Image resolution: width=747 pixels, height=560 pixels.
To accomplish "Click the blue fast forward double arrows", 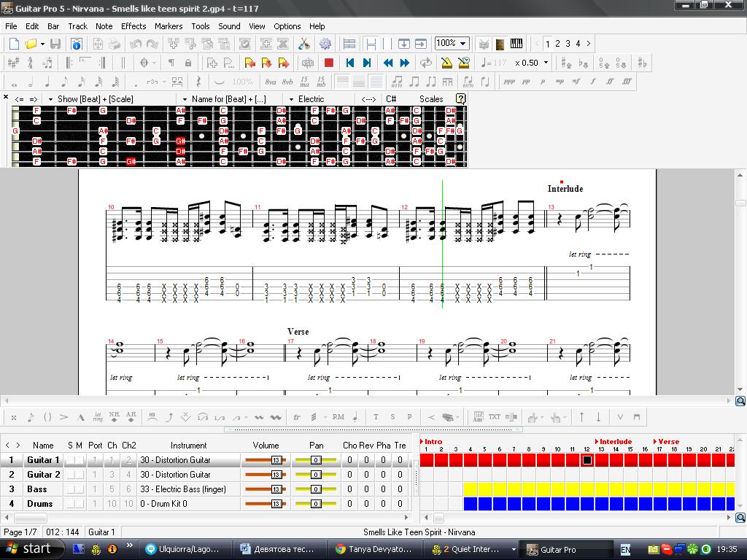I will 405,63.
